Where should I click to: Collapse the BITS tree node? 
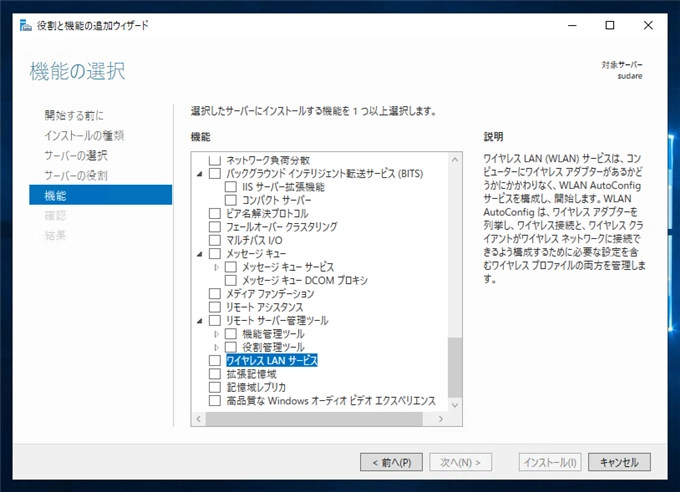(x=199, y=174)
